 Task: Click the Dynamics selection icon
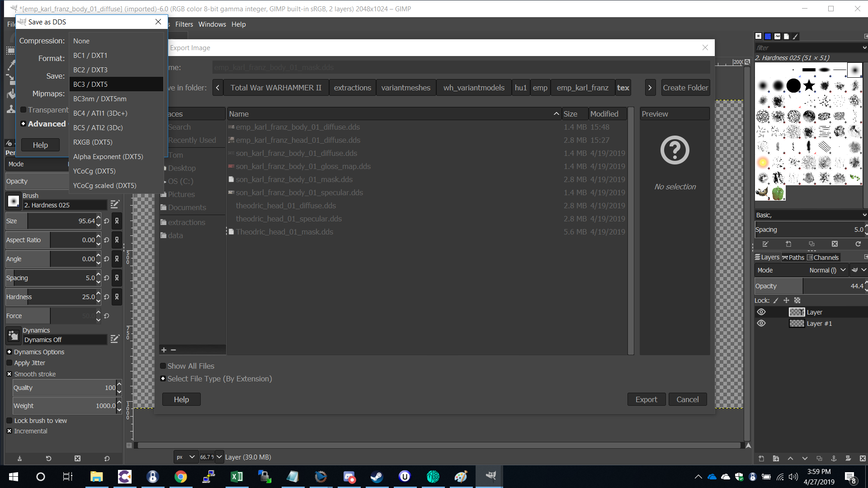tap(14, 335)
